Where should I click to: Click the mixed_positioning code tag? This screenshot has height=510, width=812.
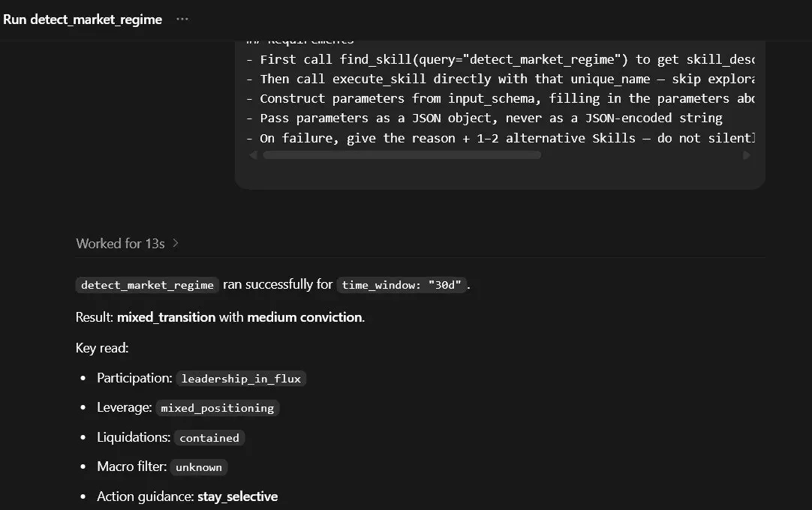pos(217,408)
